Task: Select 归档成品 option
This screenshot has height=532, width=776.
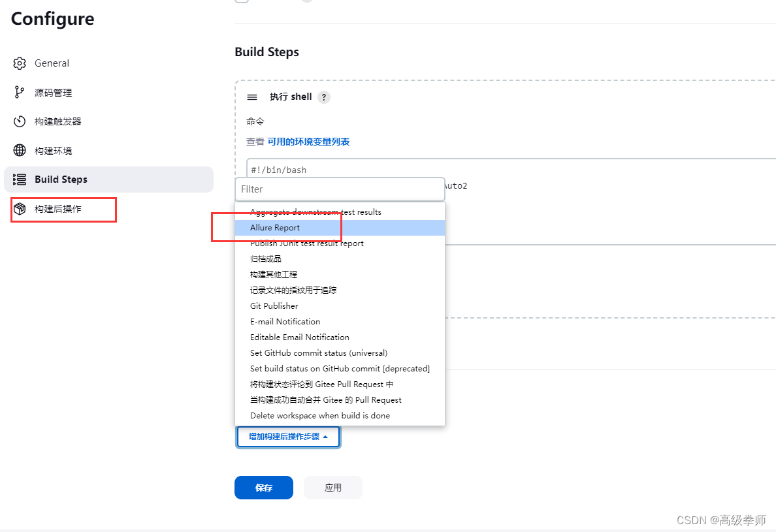Action: pyautogui.click(x=340, y=259)
